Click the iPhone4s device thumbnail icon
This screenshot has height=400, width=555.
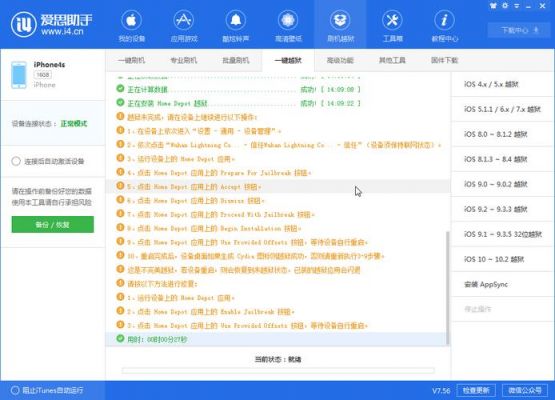pos(19,75)
